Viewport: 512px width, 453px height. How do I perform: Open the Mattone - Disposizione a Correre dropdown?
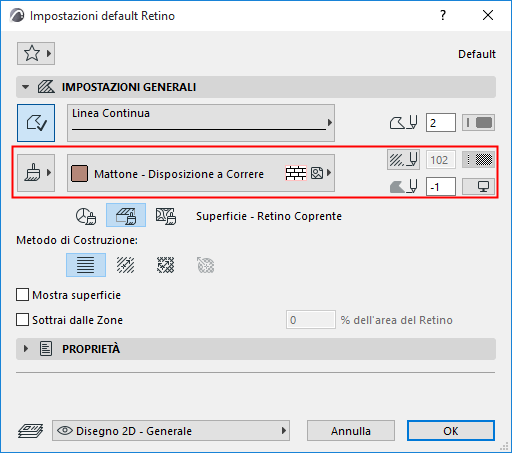tap(201, 173)
